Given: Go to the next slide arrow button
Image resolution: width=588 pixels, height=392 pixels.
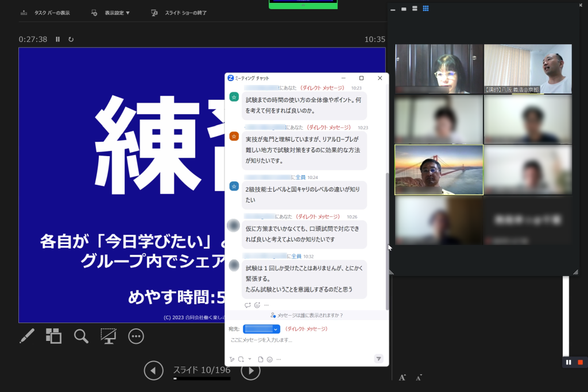Looking at the screenshot, I should point(250,371).
